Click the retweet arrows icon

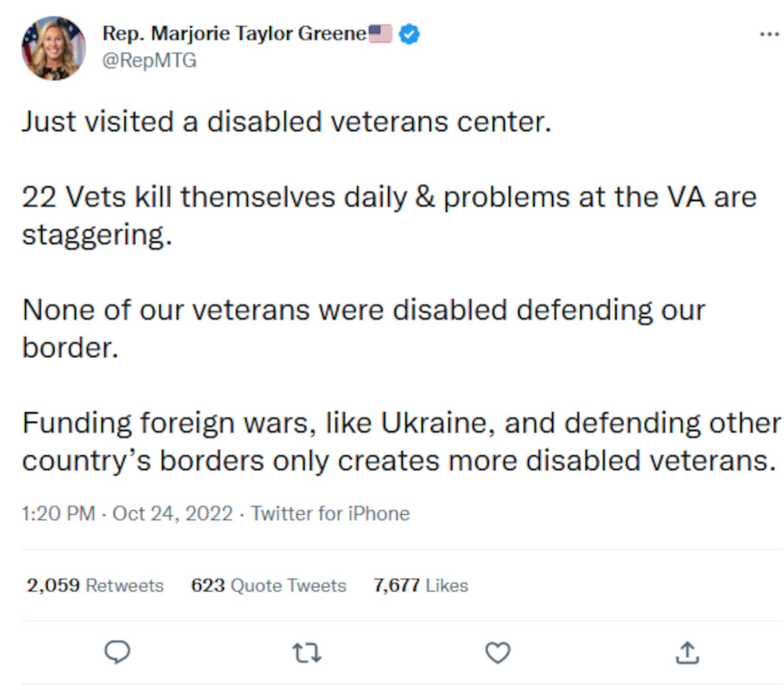(307, 653)
